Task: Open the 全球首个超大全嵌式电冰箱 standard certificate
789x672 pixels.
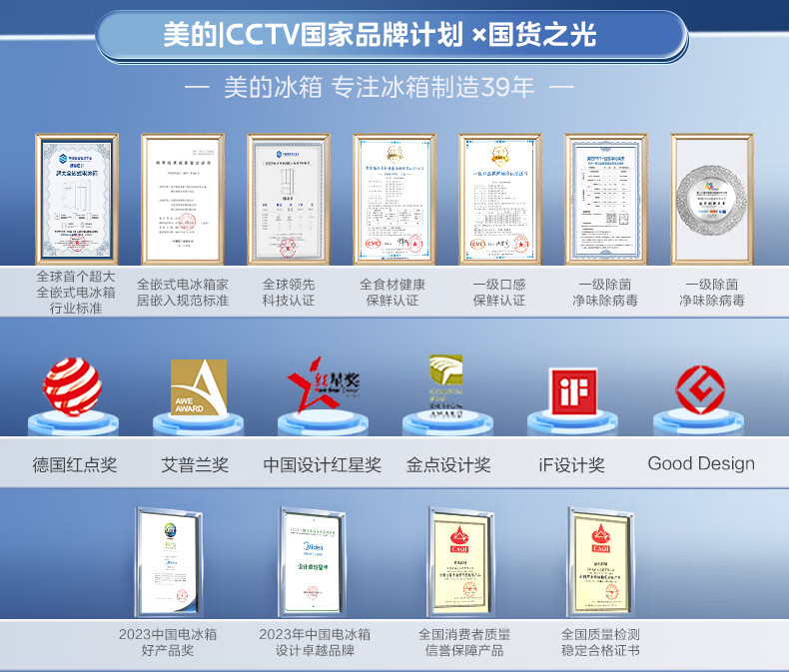Action: pos(77,199)
